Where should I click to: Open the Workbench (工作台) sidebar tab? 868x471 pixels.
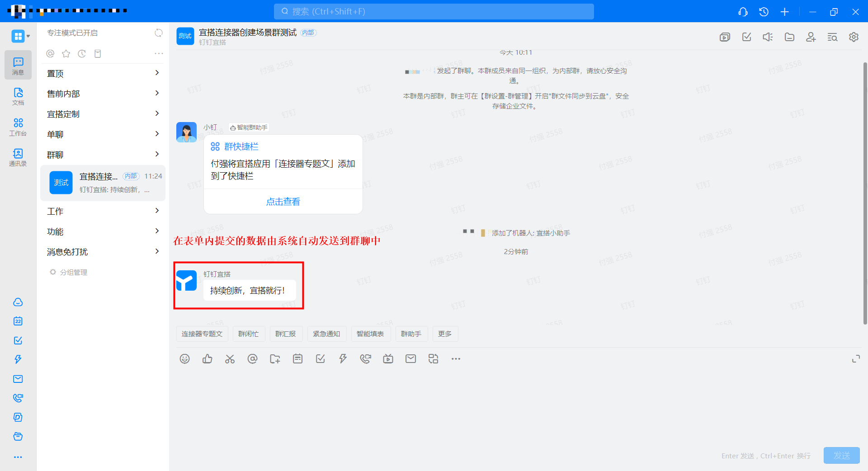point(18,127)
